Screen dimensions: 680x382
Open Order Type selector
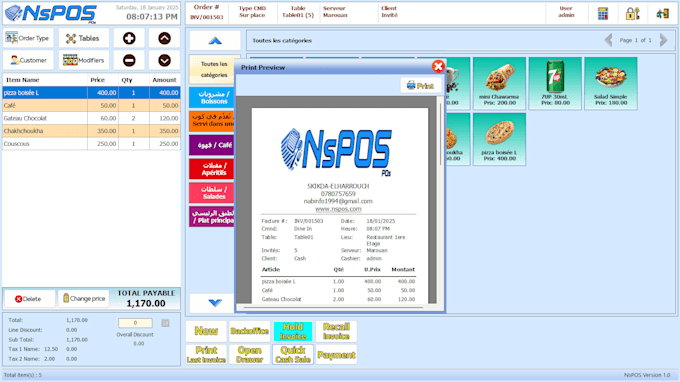(28, 38)
